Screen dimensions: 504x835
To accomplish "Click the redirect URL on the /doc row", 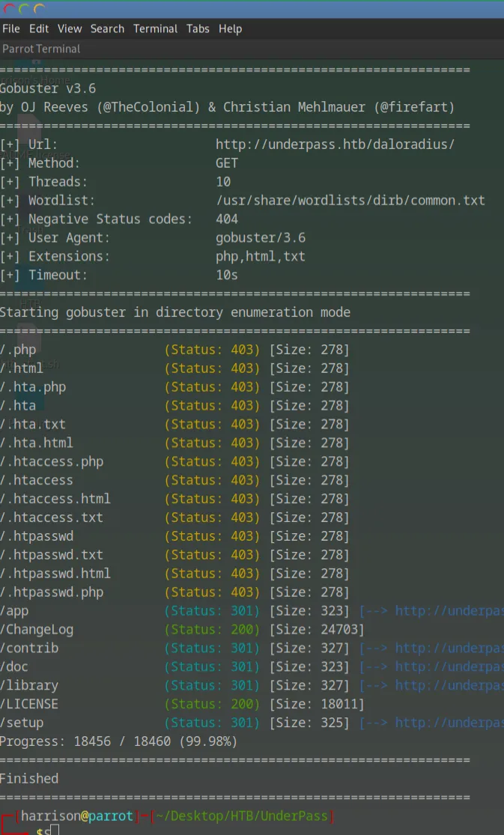I will click(449, 667).
